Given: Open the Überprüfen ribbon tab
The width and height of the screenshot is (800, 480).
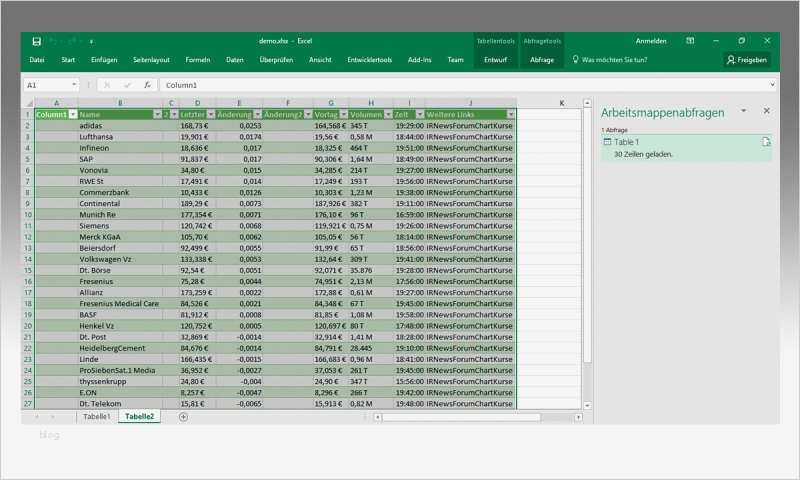Looking at the screenshot, I should (x=276, y=60).
